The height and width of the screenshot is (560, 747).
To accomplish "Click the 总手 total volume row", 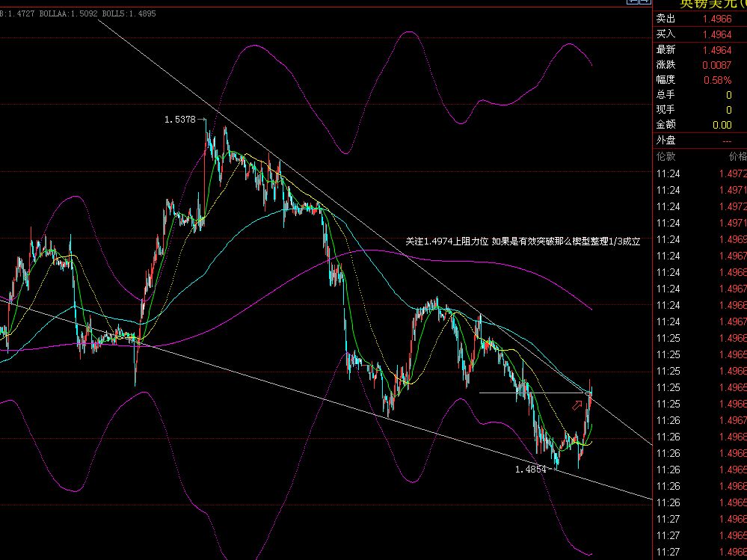I will pyautogui.click(x=698, y=95).
